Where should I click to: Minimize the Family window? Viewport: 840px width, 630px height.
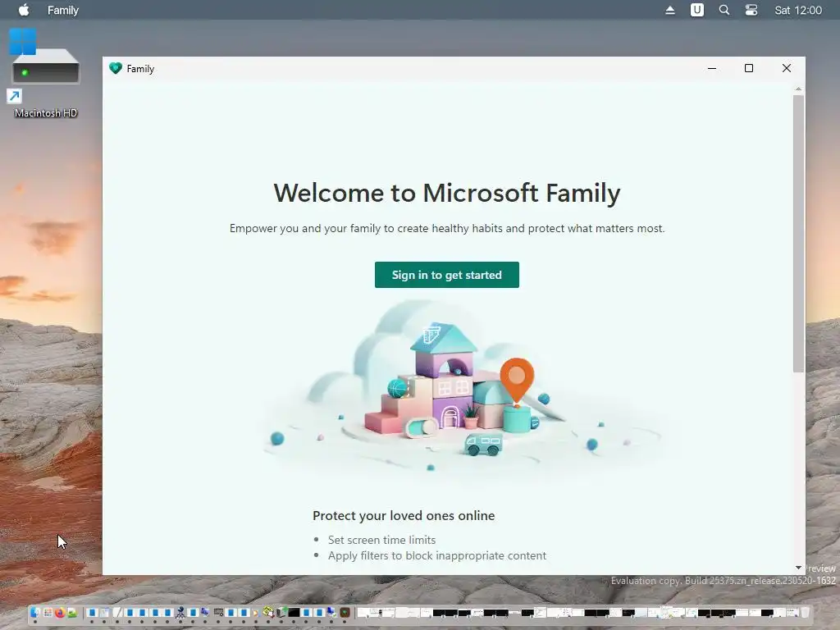pyautogui.click(x=712, y=69)
